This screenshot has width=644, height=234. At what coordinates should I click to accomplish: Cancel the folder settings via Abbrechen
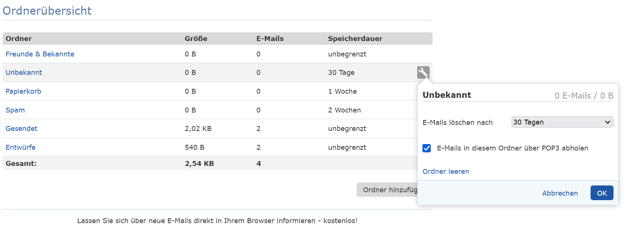click(x=560, y=193)
